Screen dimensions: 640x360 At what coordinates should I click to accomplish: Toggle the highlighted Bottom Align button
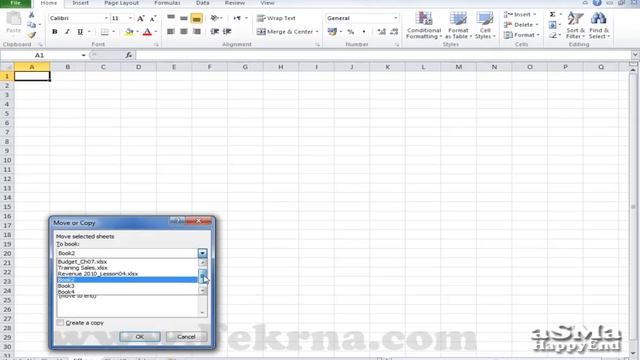[x=196, y=18]
